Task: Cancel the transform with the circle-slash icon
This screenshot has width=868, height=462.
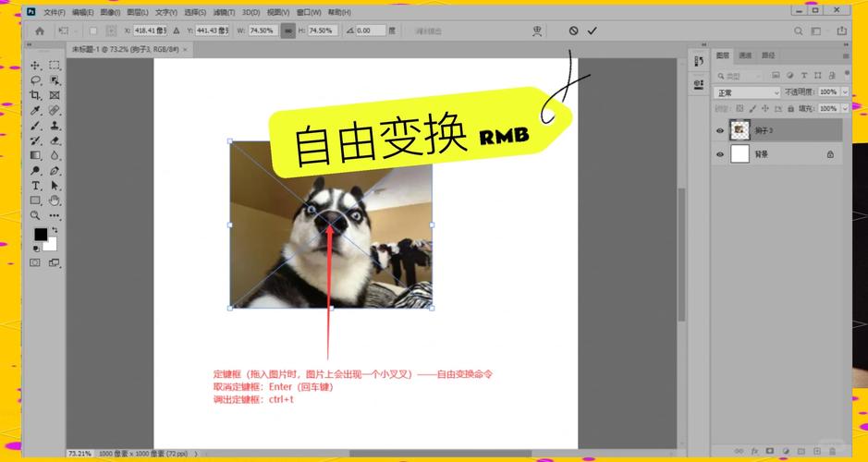Action: click(573, 30)
